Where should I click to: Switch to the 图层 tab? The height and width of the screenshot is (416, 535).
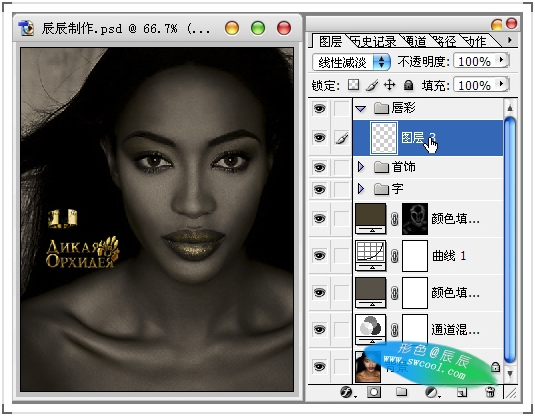330,42
